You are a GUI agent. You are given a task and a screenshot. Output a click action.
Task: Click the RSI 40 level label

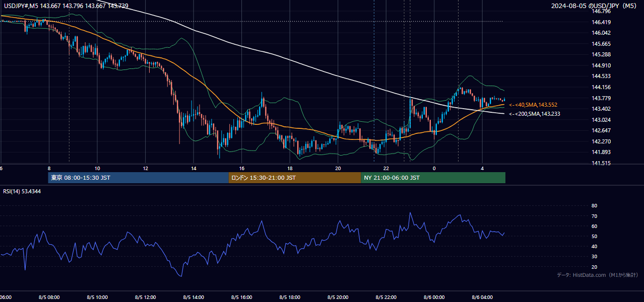594,246
